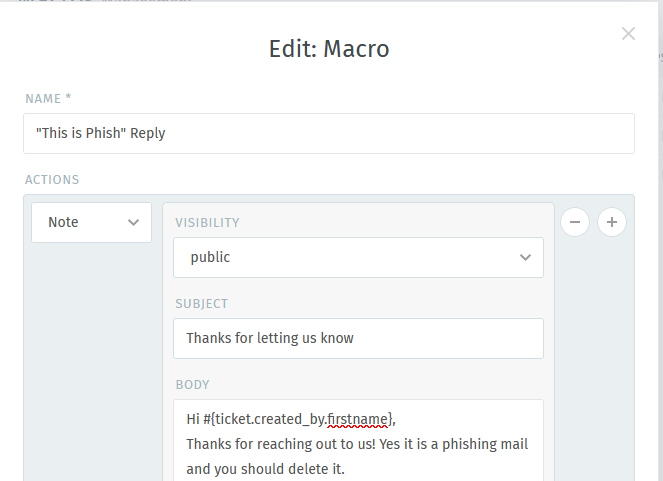Click the line 'Thanks for reaching out to us!'
This screenshot has height=481, width=663.
[x=281, y=444]
